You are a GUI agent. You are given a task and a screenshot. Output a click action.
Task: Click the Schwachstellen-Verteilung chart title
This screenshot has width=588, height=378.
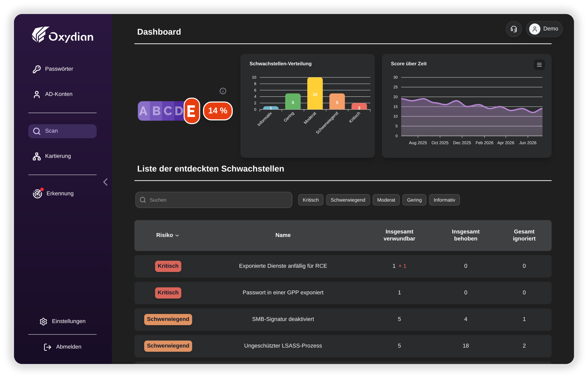[280, 64]
